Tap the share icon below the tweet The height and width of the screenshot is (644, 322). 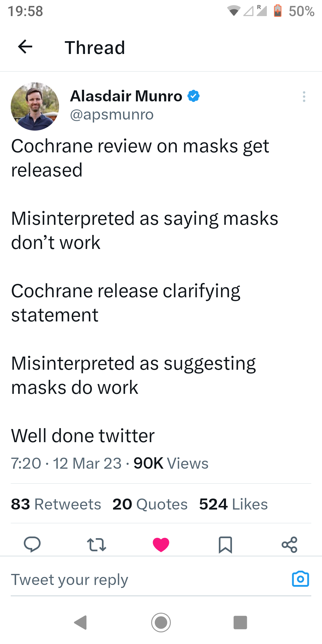tap(289, 545)
